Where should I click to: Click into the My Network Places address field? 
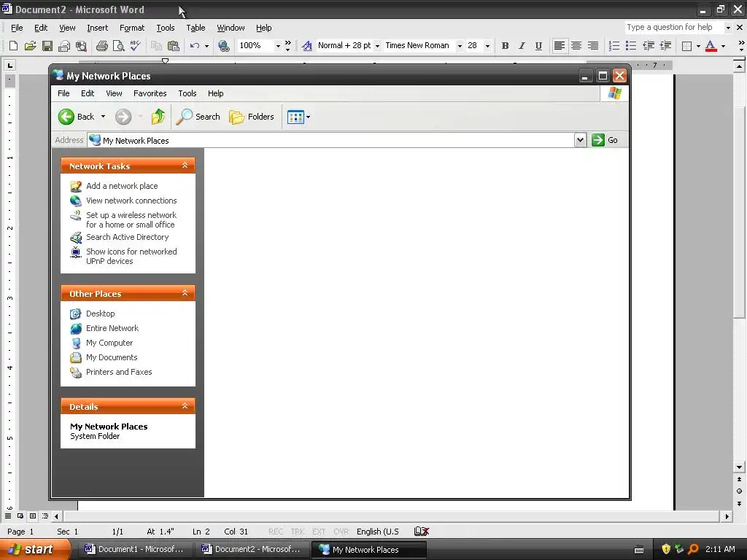coord(330,141)
